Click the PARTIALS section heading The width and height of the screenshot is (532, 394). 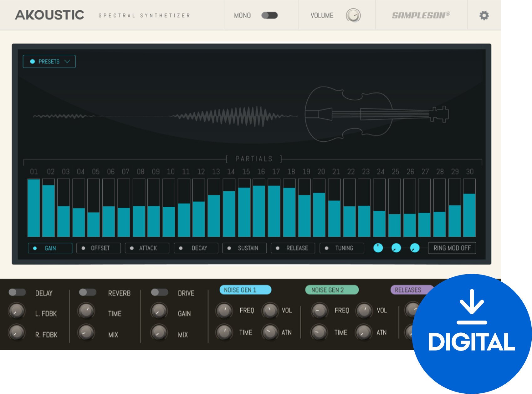coord(254,159)
